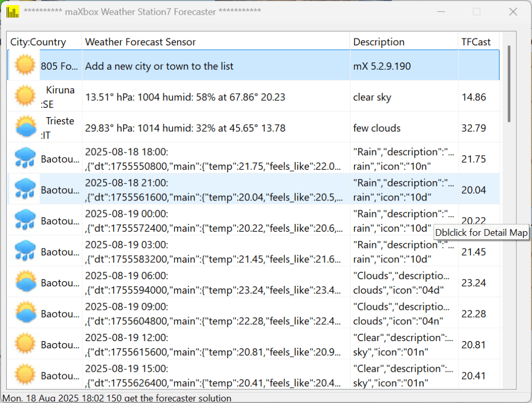Open the maXbox app icon system menu
Image resolution: width=532 pixels, height=403 pixels.
click(12, 11)
